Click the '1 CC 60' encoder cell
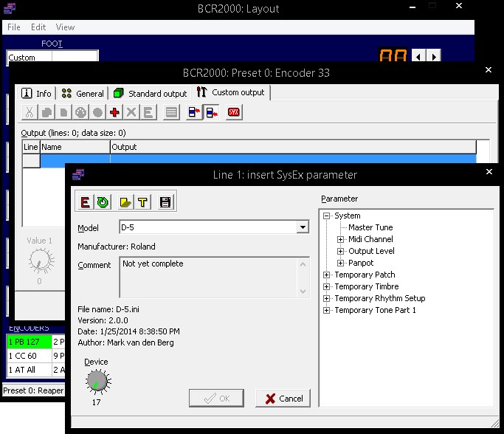Image resolution: width=504 pixels, height=434 pixels. tap(30, 356)
